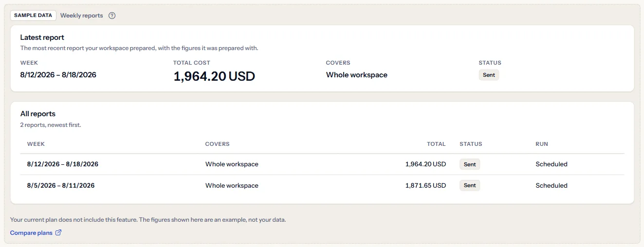The width and height of the screenshot is (644, 247).
Task: Click the SAMPLE DATA badge
Action: pos(33,16)
